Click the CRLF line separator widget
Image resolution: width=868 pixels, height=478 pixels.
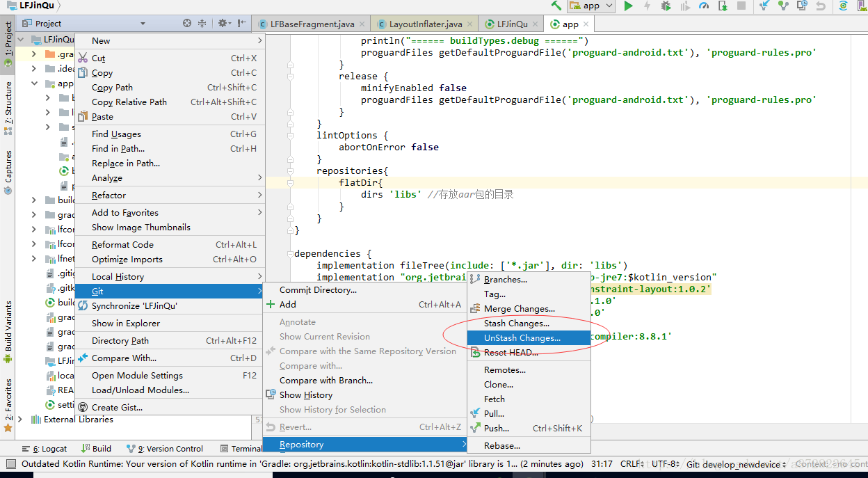tap(633, 463)
